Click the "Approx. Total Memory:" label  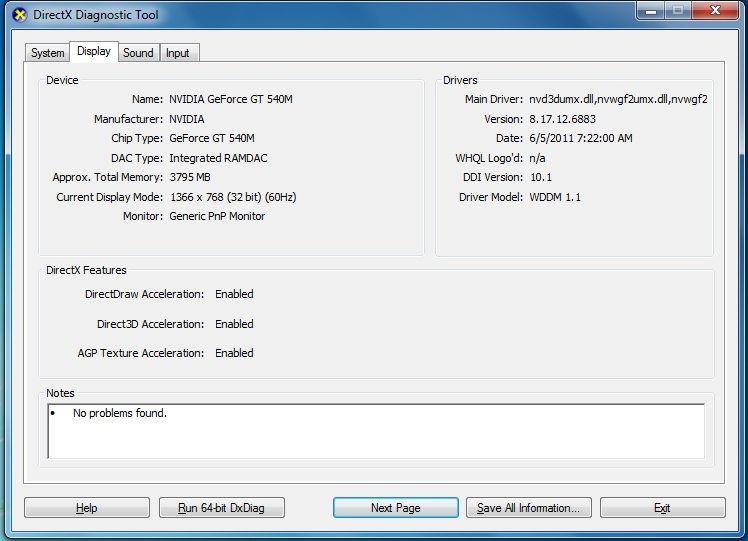click(108, 177)
